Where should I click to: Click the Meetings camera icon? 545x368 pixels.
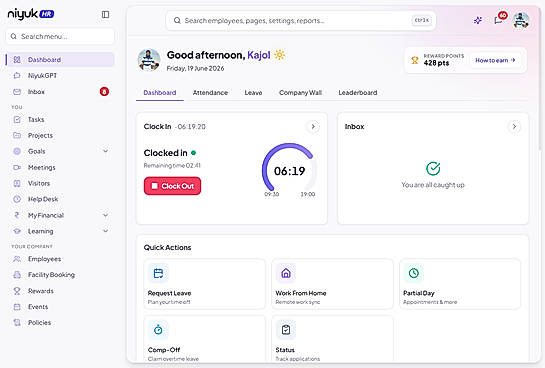(x=17, y=167)
